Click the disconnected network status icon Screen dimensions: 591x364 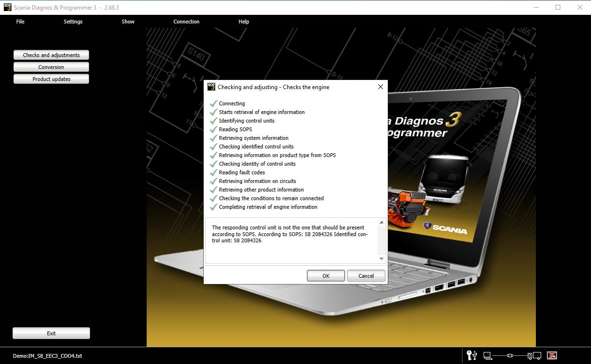click(552, 355)
